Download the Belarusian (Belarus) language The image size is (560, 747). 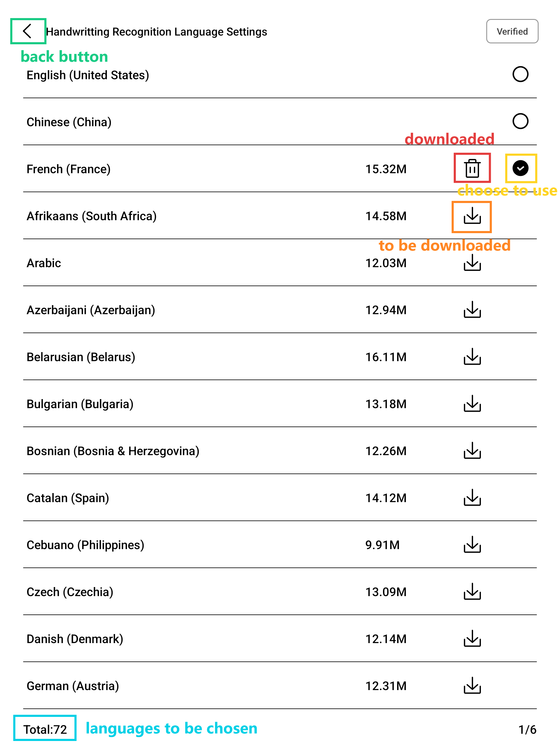472,357
